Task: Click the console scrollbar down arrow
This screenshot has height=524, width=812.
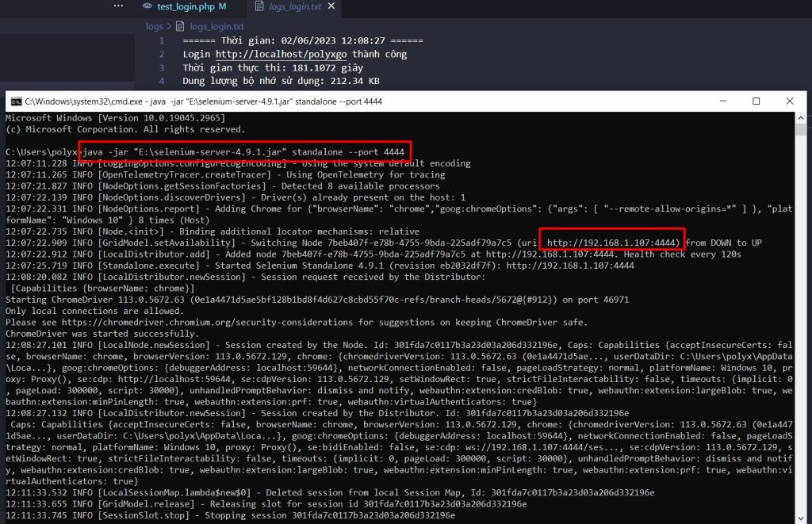Action: [x=801, y=518]
